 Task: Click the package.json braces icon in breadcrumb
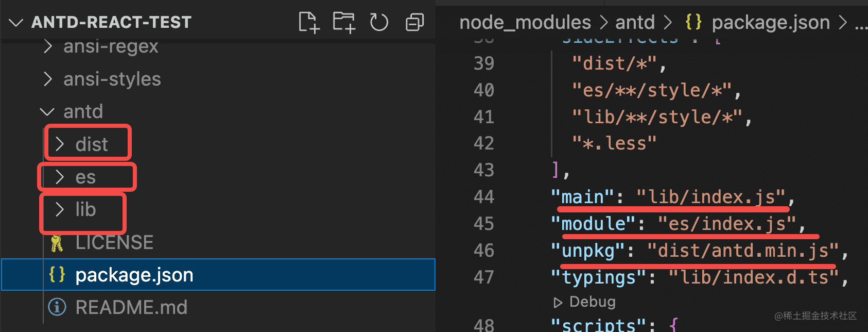point(693,22)
